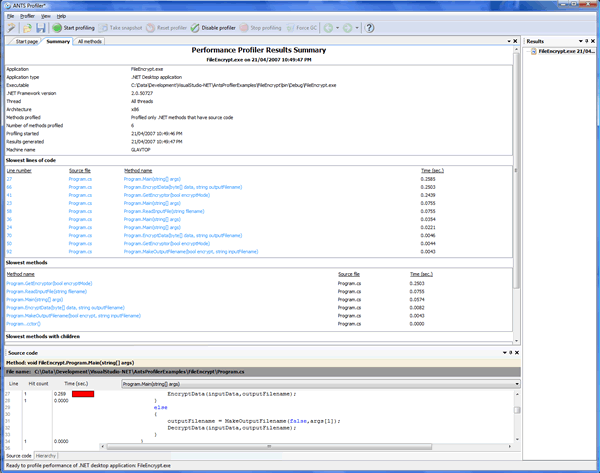
Task: Start profiling with the green button
Action: (73, 28)
